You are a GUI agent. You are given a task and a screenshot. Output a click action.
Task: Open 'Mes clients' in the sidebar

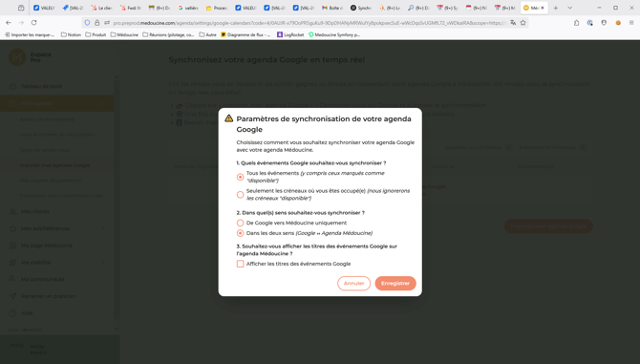click(34, 211)
